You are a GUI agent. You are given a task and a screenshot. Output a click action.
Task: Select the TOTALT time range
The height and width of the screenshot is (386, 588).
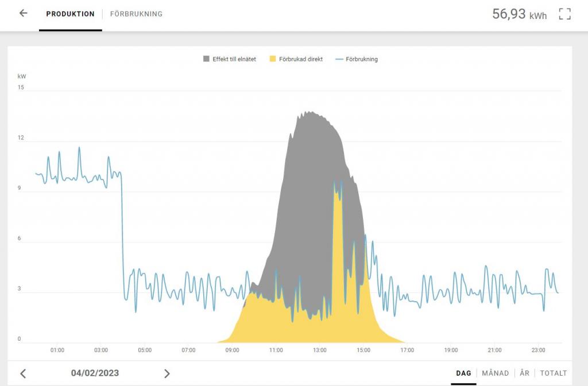(x=554, y=373)
